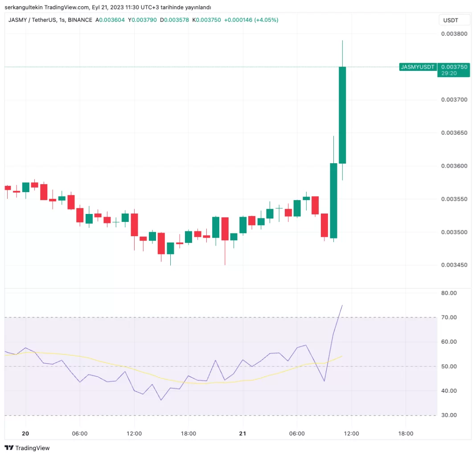Screen dimensions: 476x456
Task: Select date label 20 on time axis
Action: point(25,433)
